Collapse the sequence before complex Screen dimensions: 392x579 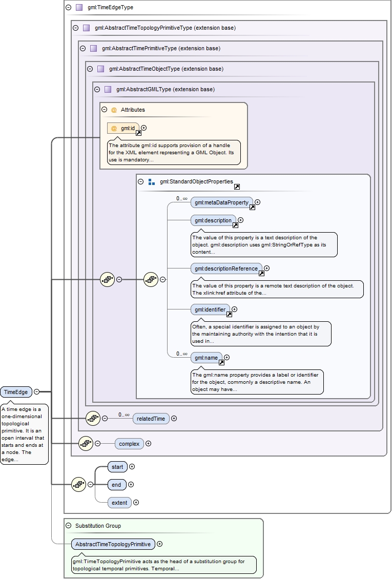point(98,444)
